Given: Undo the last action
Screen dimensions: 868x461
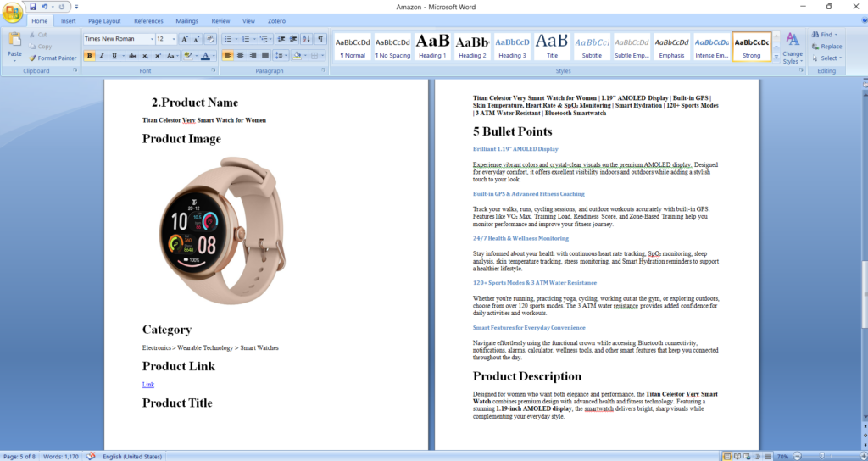Looking at the screenshot, I should pyautogui.click(x=45, y=7).
